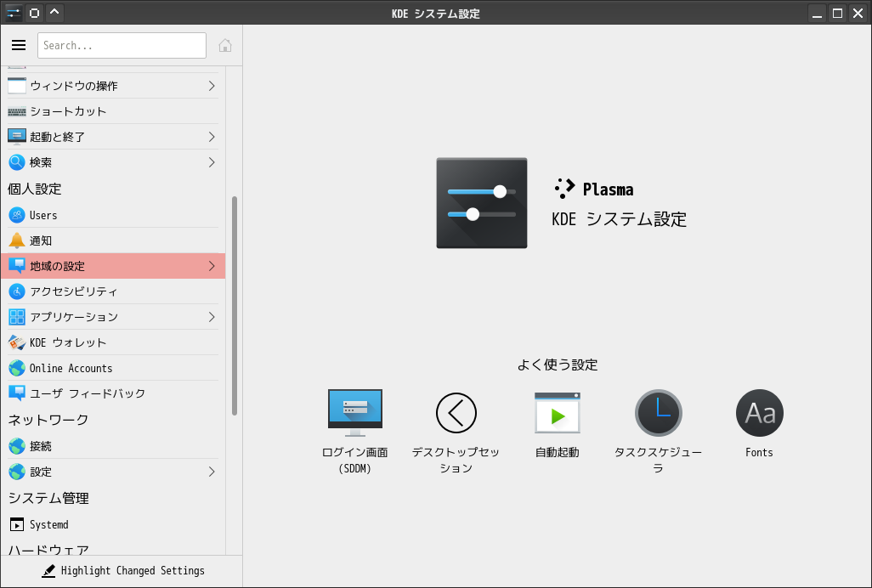The image size is (872, 588).
Task: Select Systemd entry
Action: (113, 524)
